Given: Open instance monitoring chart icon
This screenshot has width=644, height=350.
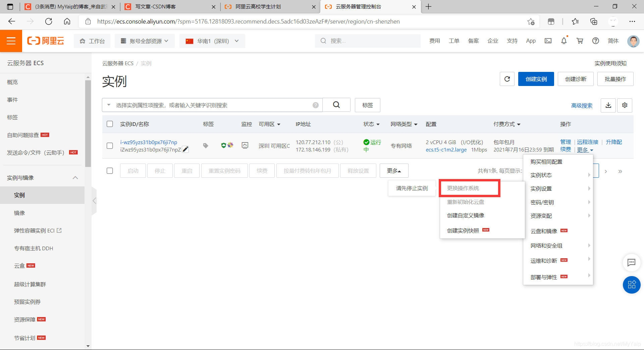Looking at the screenshot, I should 245,145.
